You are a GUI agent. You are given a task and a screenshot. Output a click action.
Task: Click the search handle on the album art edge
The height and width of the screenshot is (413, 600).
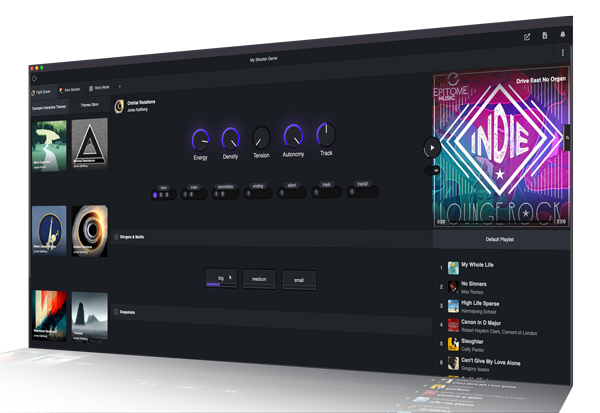coord(567,138)
